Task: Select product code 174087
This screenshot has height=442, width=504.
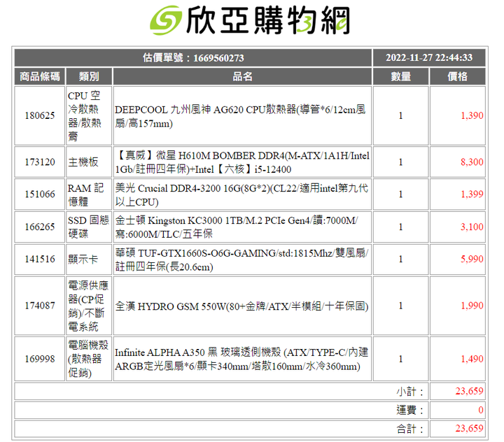Action: [40, 306]
